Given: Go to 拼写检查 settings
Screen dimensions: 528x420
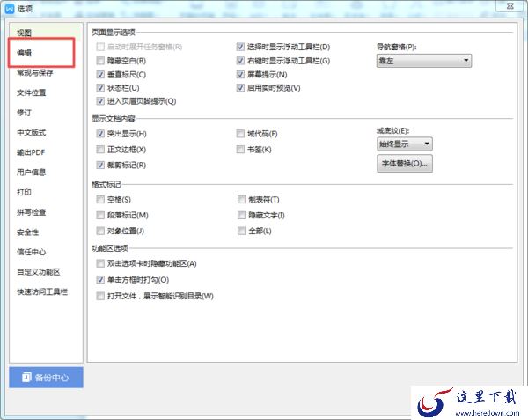Looking at the screenshot, I should point(32,212).
